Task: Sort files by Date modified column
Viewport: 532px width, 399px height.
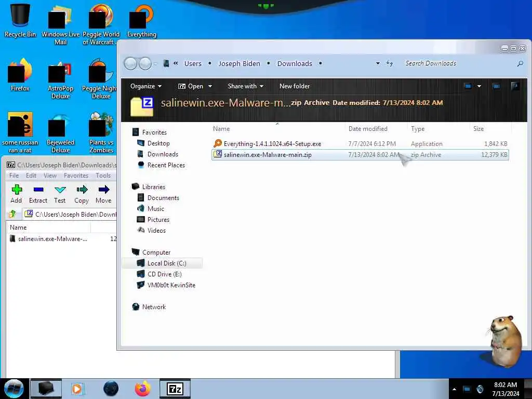Action: click(368, 129)
